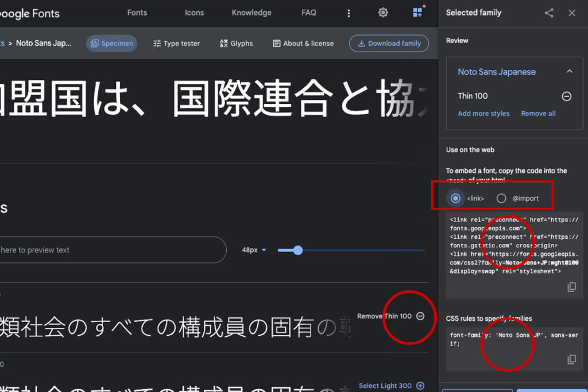
Task: Click the "Use on the web" heading
Action: click(x=470, y=150)
